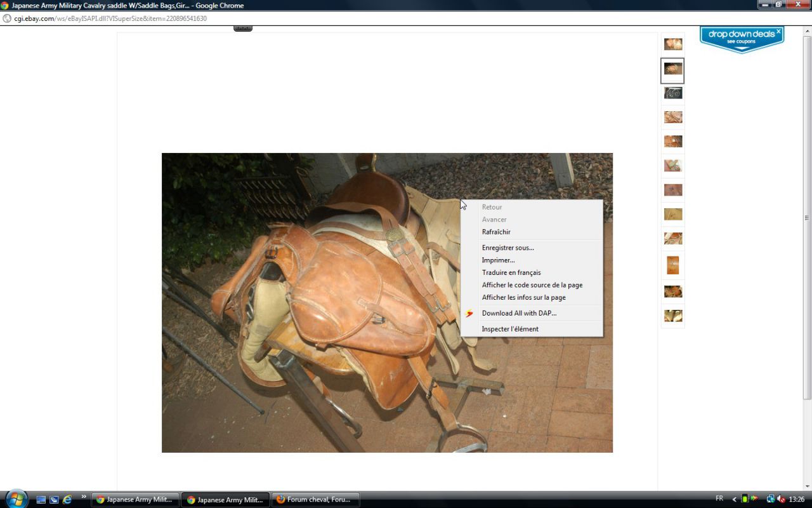Click the page vertical scrollbar thumb
Image resolution: width=812 pixels, height=508 pixels.
[x=807, y=217]
